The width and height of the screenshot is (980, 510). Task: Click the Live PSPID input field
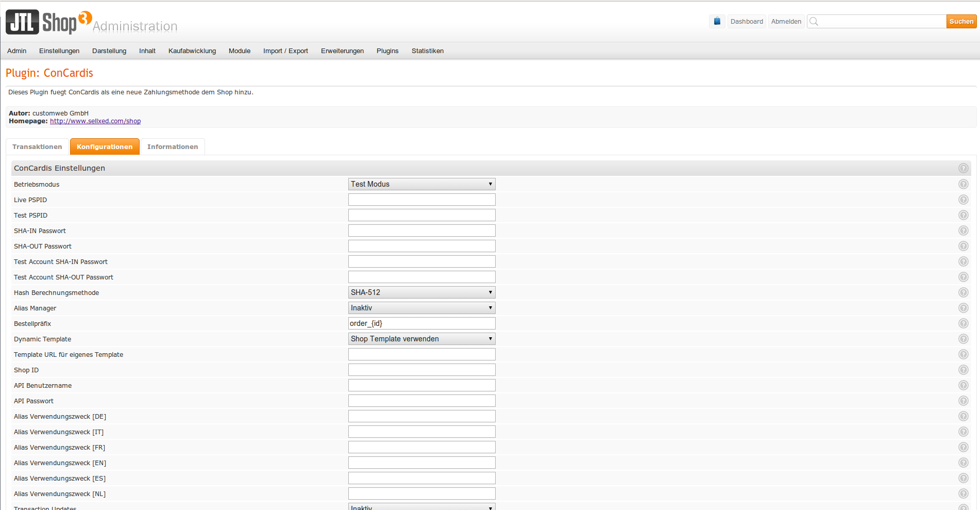[x=421, y=200]
